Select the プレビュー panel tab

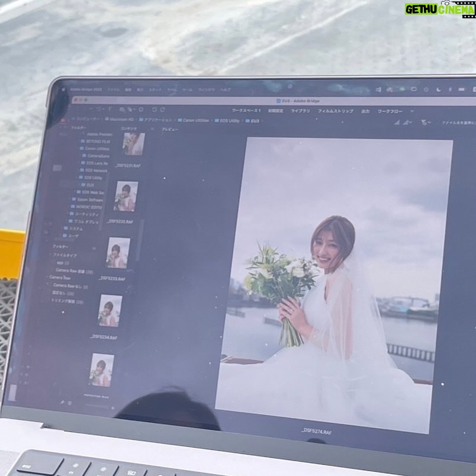(170, 130)
